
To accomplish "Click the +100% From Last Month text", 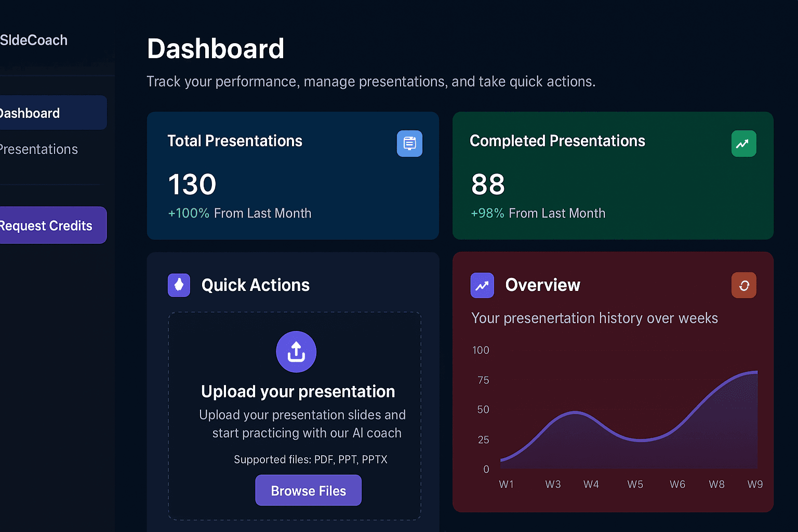I will click(x=240, y=213).
